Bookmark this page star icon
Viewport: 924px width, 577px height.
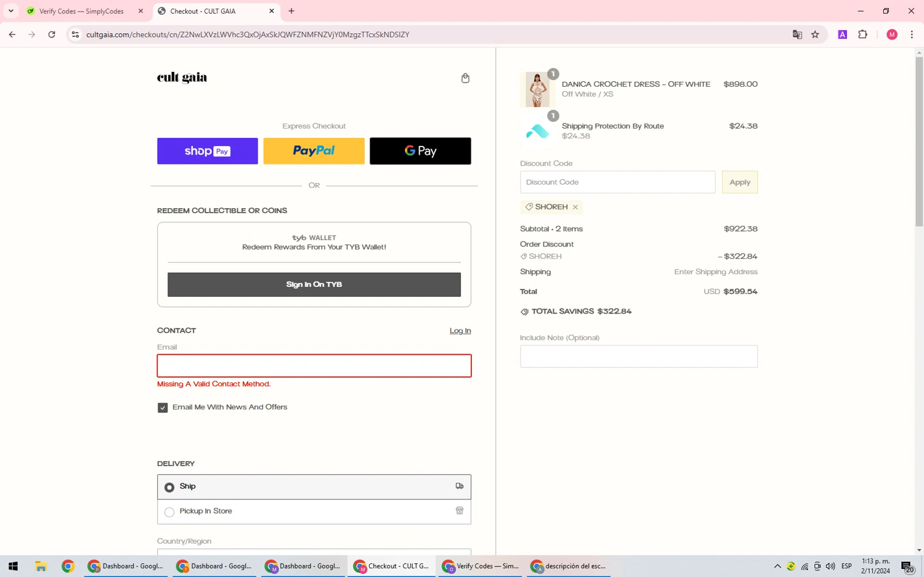[815, 34]
